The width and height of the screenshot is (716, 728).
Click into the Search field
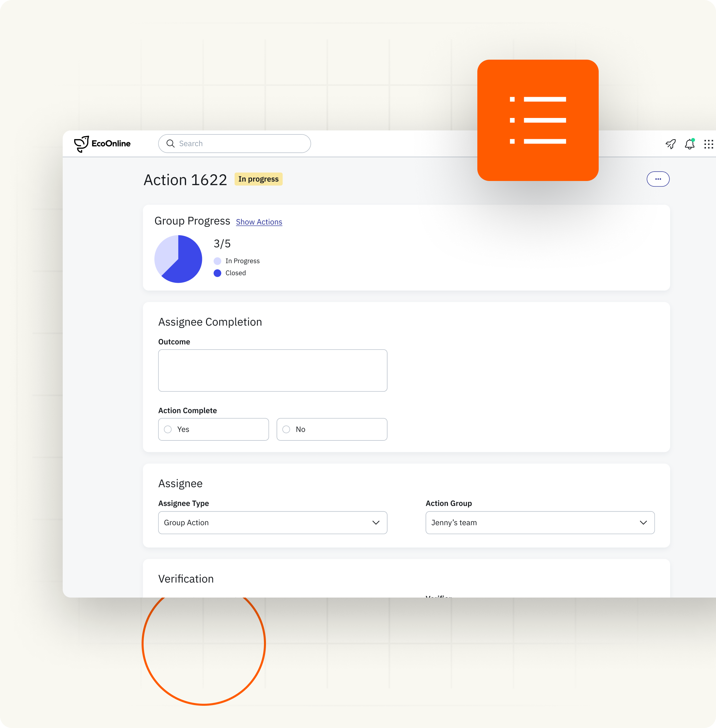click(241, 144)
